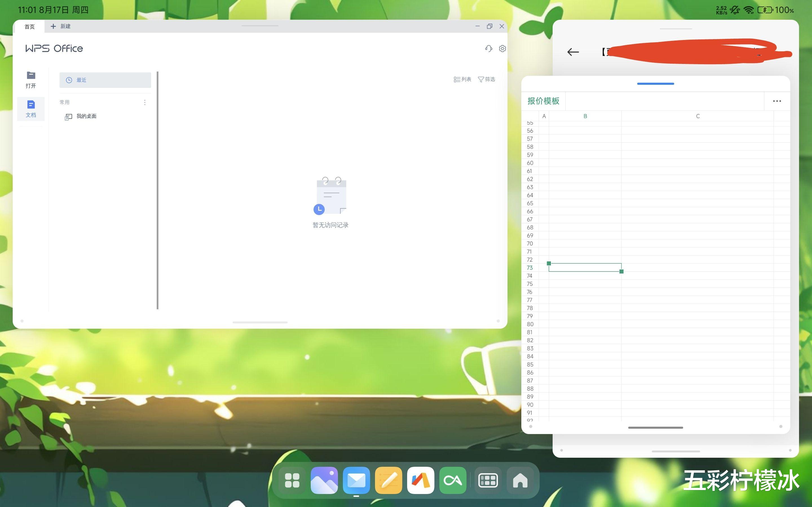
Task: Open the gallery app in dock
Action: [324, 480]
